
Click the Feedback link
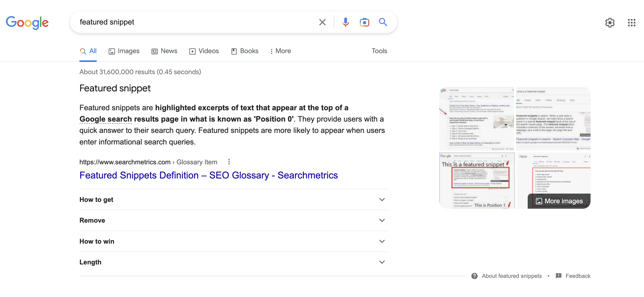(x=578, y=276)
